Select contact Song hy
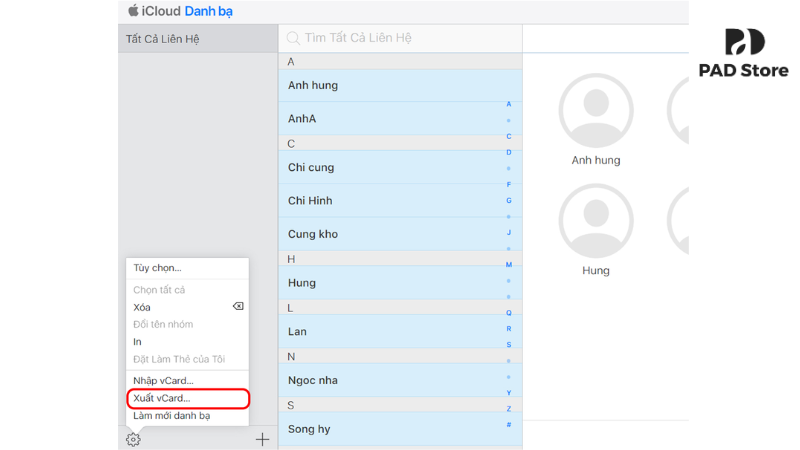 [x=401, y=429]
